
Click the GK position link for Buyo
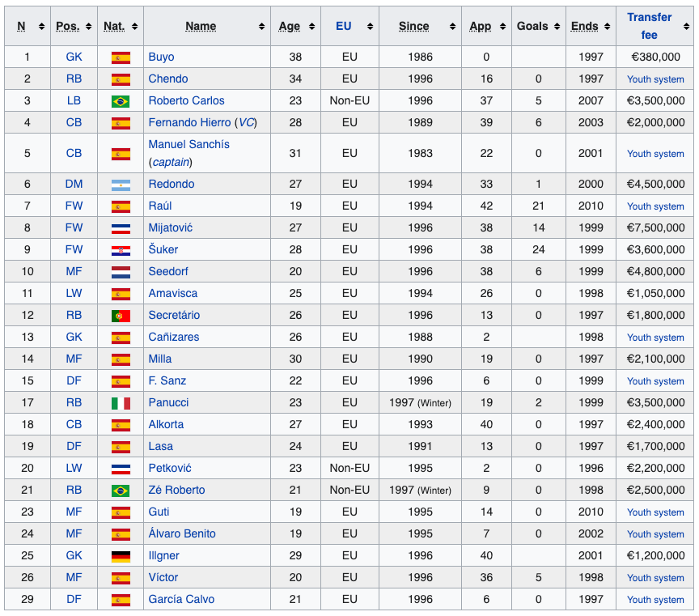(74, 57)
